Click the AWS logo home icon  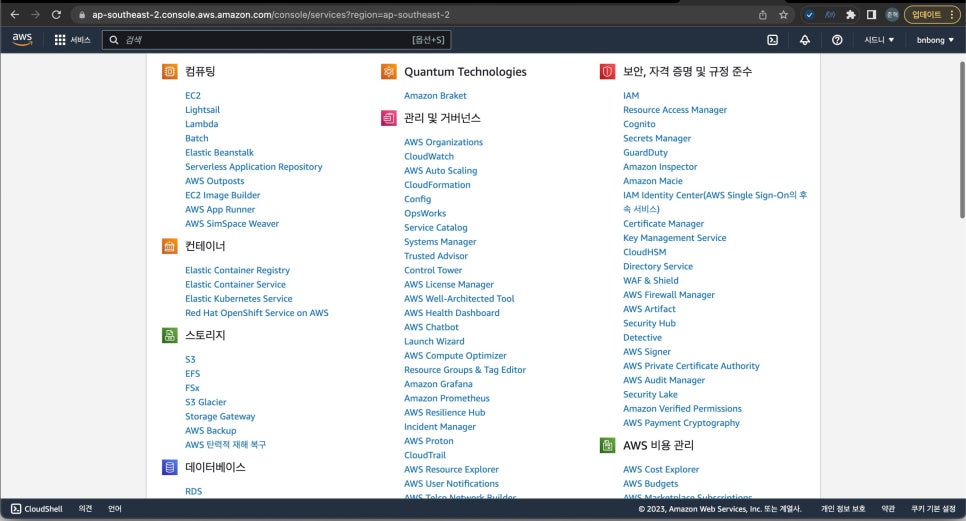(22, 39)
